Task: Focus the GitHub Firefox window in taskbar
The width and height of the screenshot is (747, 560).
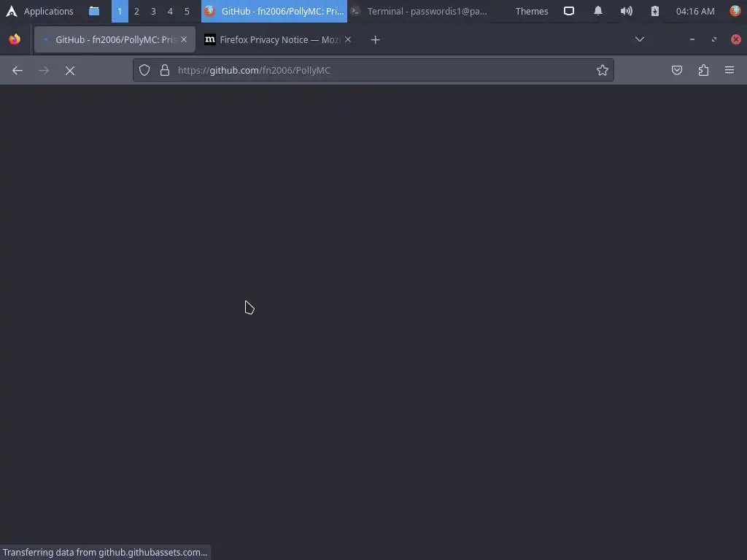Action: pyautogui.click(x=274, y=11)
